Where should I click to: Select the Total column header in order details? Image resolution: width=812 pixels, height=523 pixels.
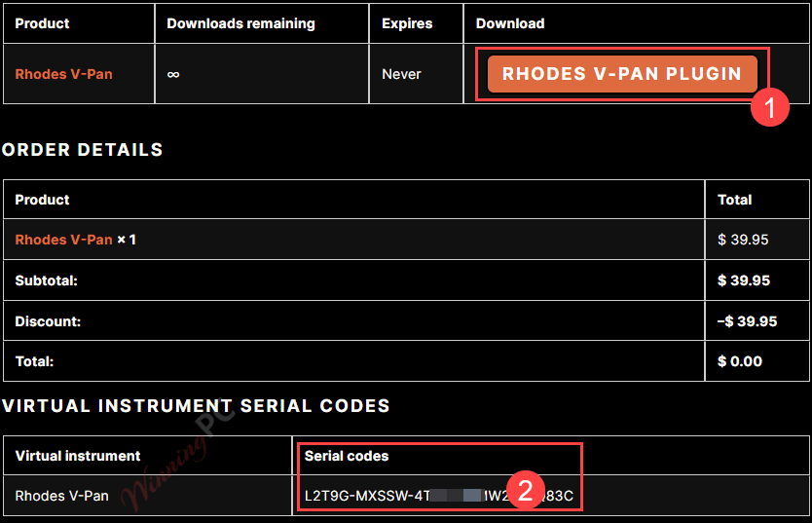(x=734, y=200)
